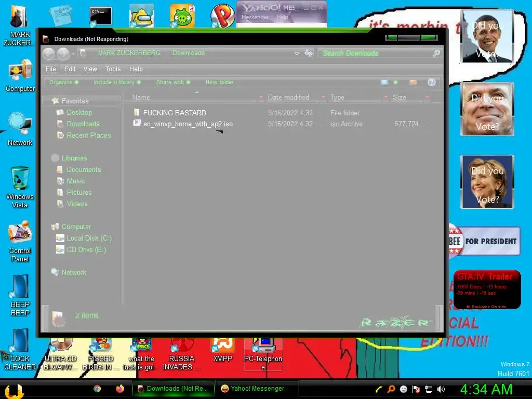Open the Type column dropdown arrow

point(385,97)
